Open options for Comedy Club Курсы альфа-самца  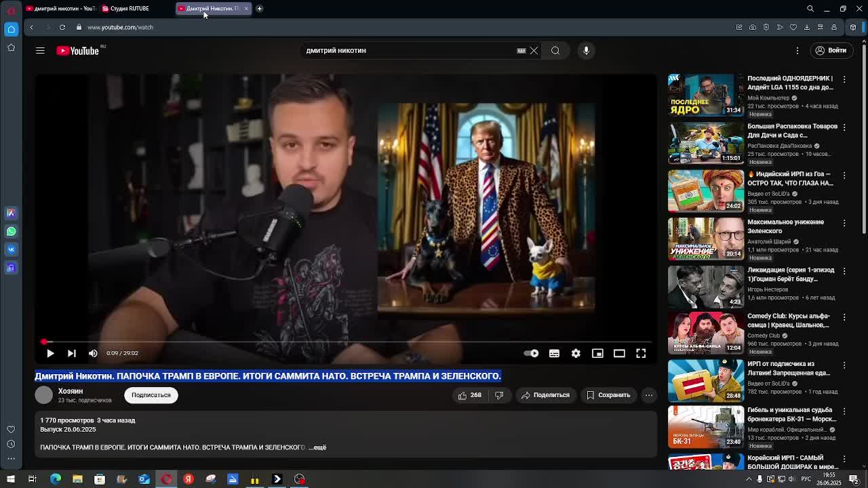tap(844, 317)
